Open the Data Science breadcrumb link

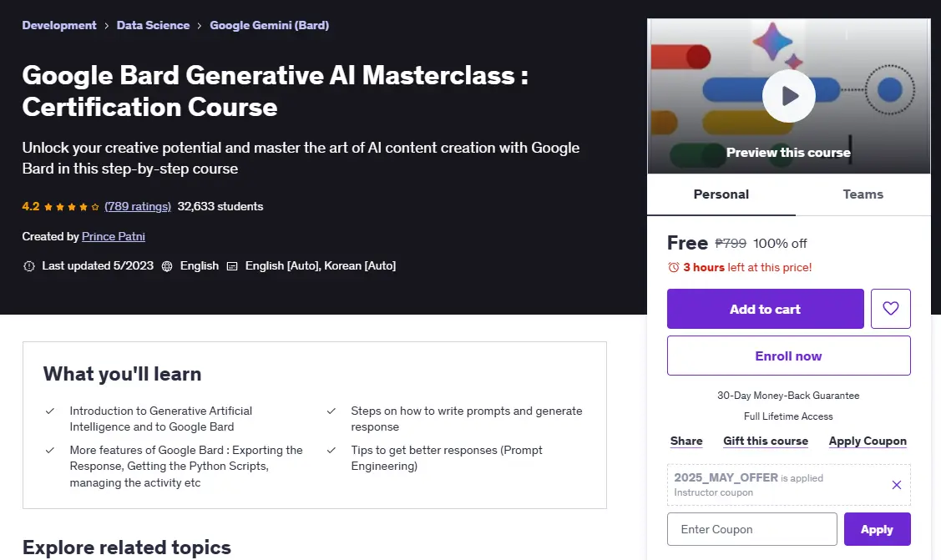point(153,25)
